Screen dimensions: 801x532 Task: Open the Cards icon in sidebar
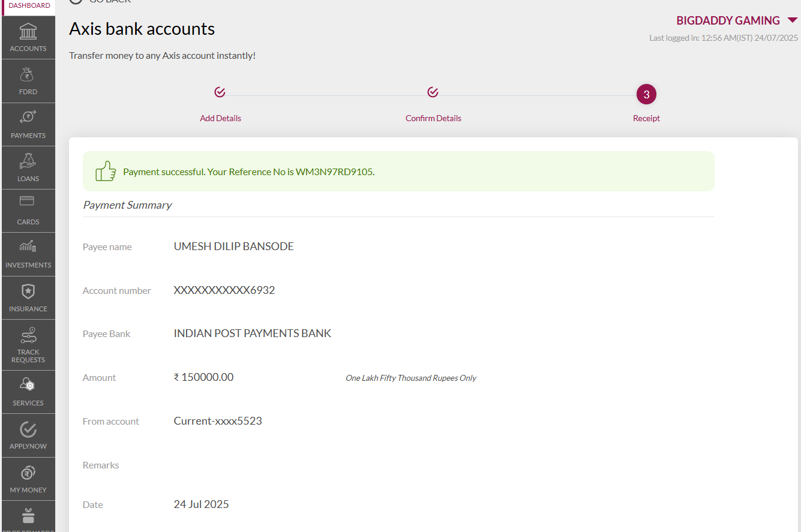click(27, 201)
